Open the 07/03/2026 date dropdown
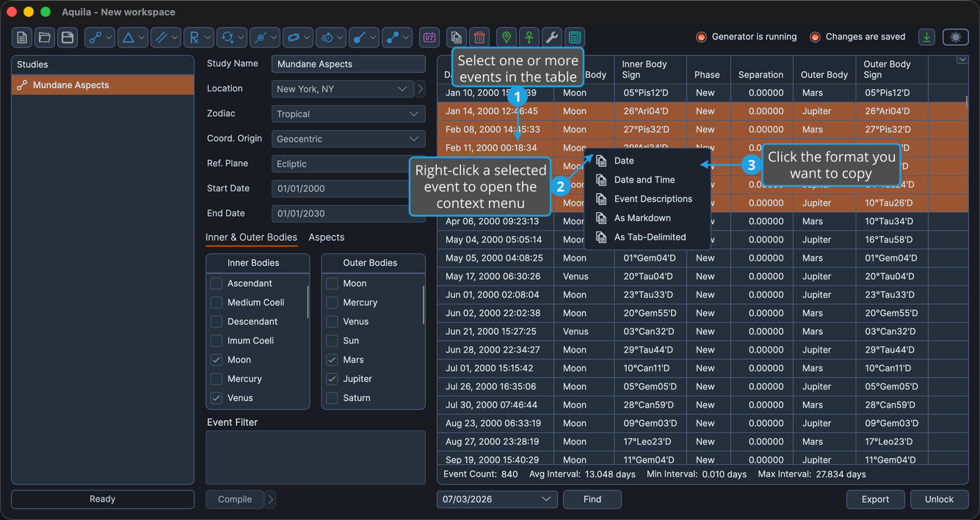This screenshot has width=980, height=520. pos(497,499)
